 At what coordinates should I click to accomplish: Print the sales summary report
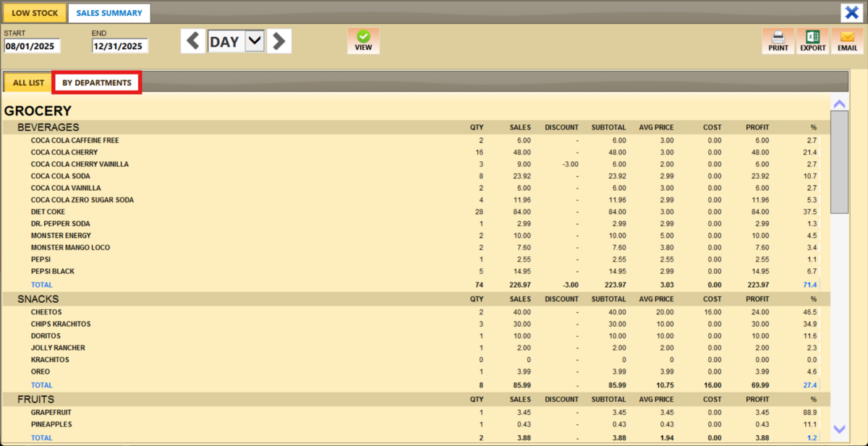(x=778, y=40)
